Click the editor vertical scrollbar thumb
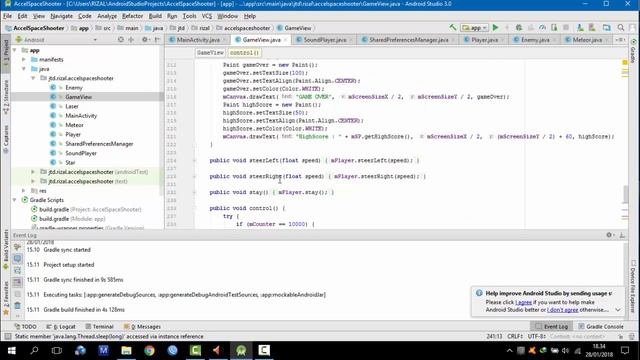The height and width of the screenshot is (360, 640). (x=625, y=194)
